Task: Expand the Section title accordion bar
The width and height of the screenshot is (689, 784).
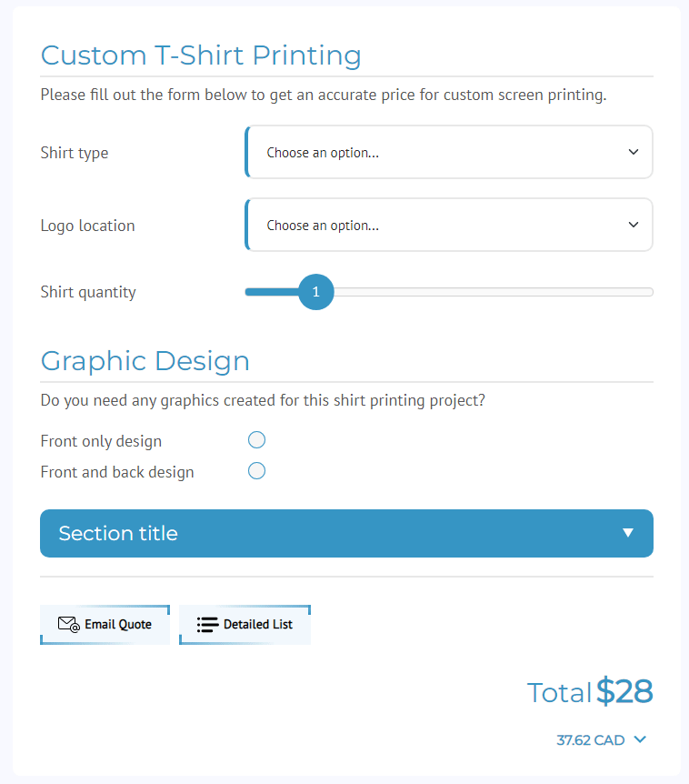Action: click(x=346, y=534)
